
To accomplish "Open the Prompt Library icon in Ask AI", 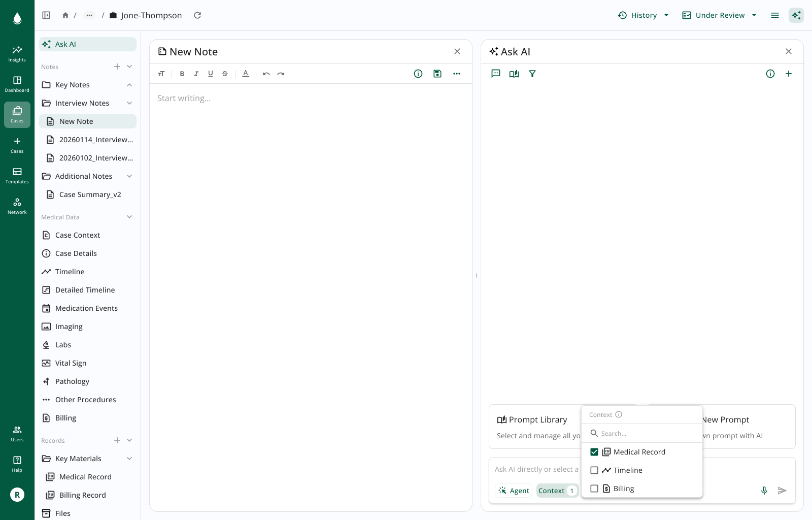I will [x=514, y=74].
